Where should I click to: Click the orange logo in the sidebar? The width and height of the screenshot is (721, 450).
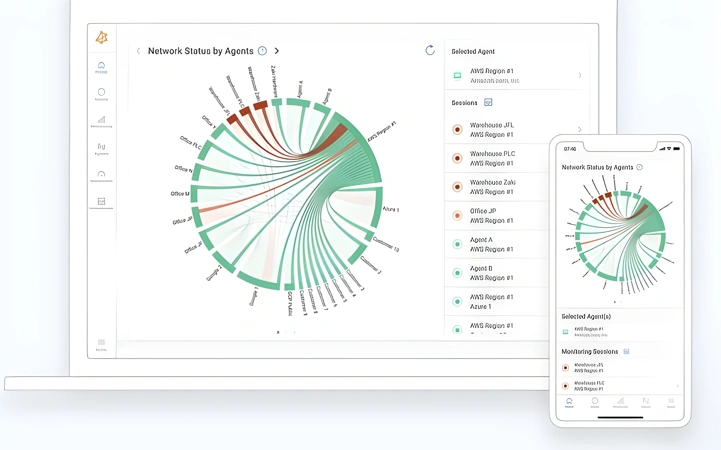click(x=102, y=38)
